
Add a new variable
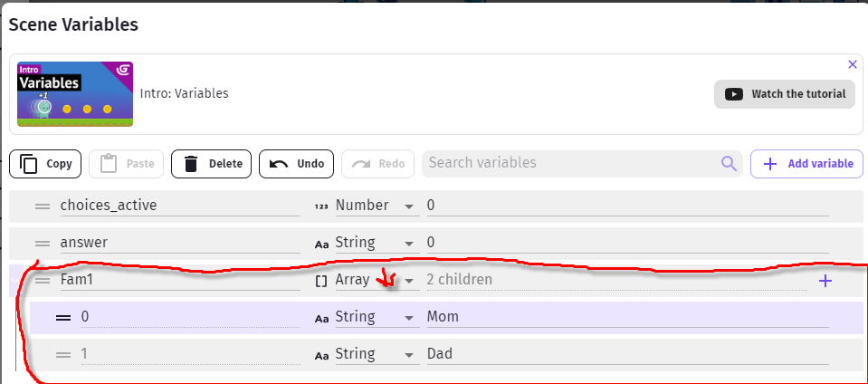coord(807,164)
